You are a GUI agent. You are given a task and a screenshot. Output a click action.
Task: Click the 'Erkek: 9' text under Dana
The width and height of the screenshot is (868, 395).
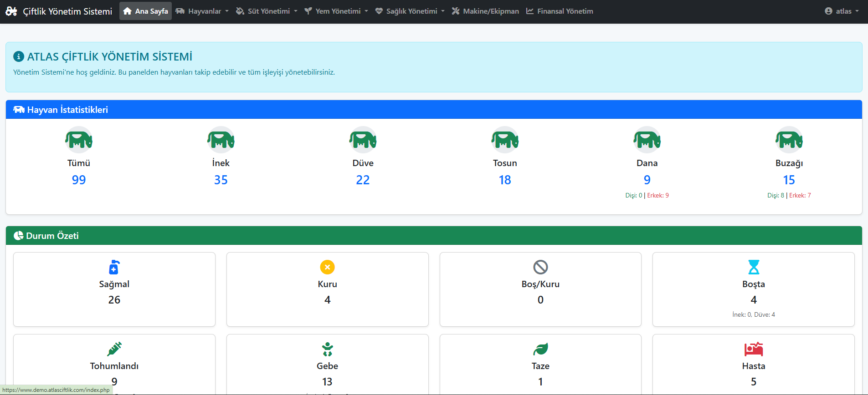click(658, 195)
